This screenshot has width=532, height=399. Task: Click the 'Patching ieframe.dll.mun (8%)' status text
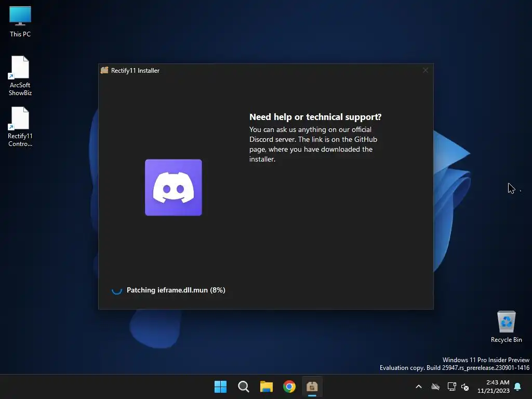point(176,290)
